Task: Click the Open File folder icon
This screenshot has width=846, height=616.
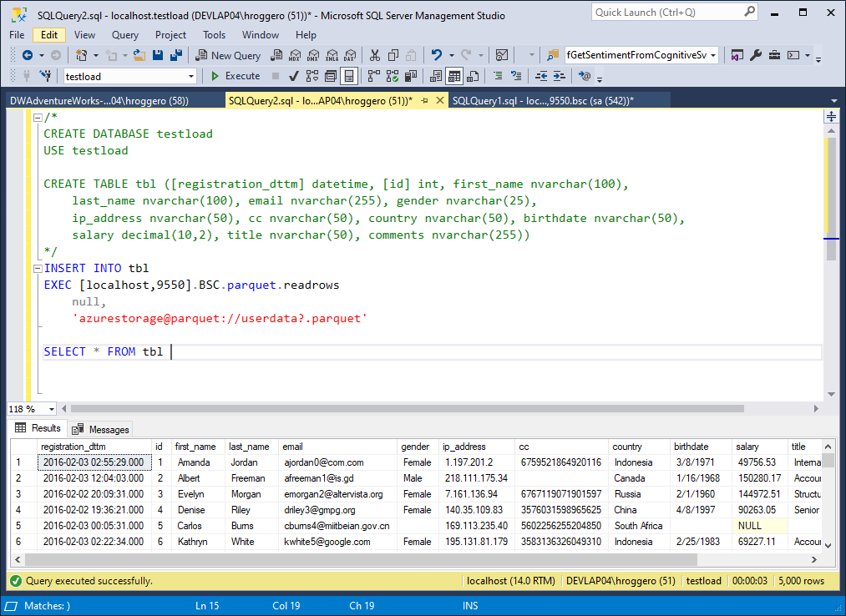Action: [139, 55]
